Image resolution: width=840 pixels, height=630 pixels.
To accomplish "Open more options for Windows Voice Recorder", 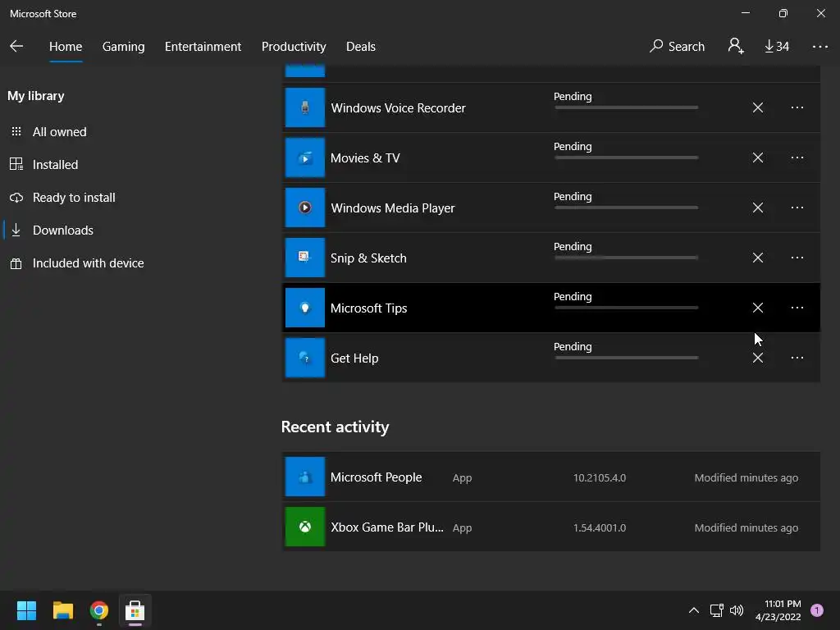I will pyautogui.click(x=797, y=107).
